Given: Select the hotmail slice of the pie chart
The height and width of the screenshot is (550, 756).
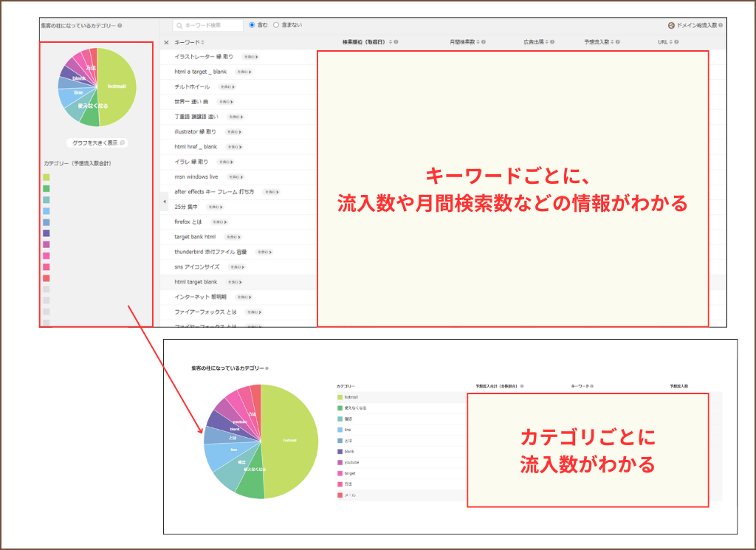Looking at the screenshot, I should pos(117,86).
